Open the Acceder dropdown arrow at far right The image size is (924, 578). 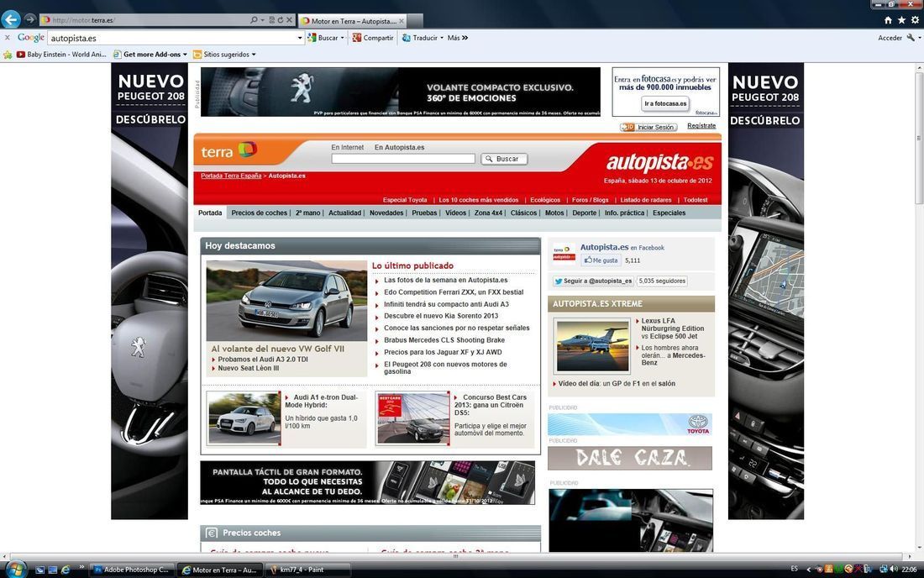(x=919, y=38)
